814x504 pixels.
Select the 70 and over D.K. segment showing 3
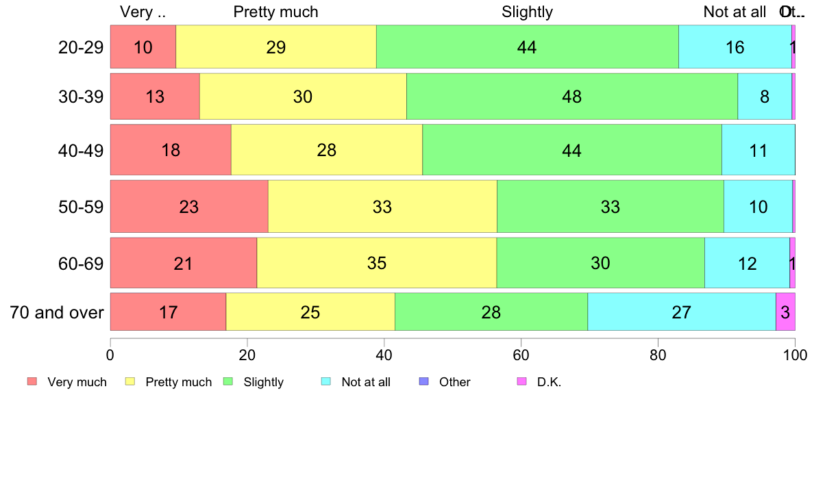[x=785, y=312]
